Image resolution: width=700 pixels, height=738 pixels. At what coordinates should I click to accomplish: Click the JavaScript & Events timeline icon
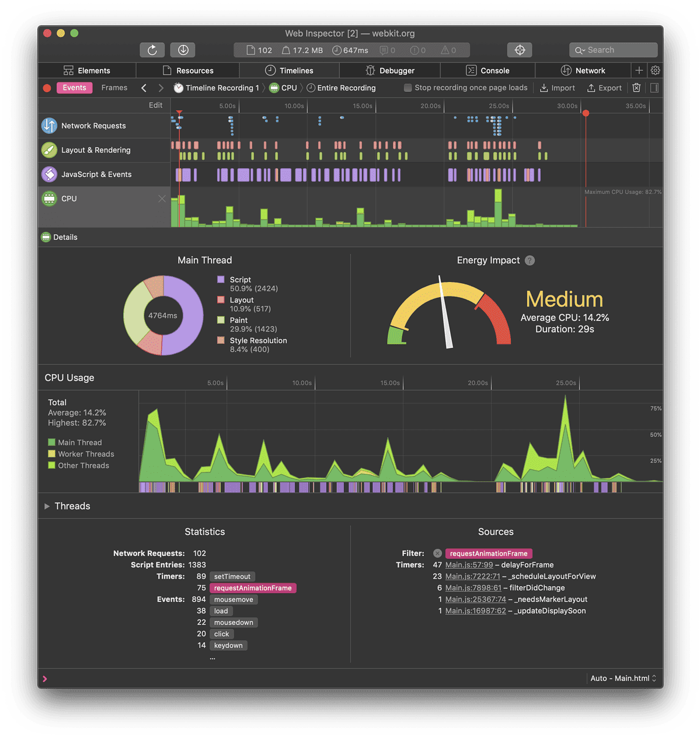point(49,174)
